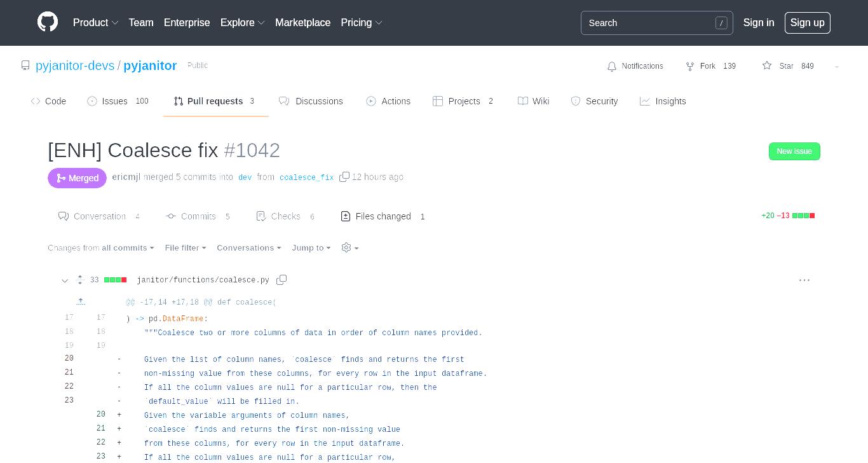Open diff settings gear dropdown
Image resolution: width=868 pixels, height=463 pixels.
click(350, 248)
